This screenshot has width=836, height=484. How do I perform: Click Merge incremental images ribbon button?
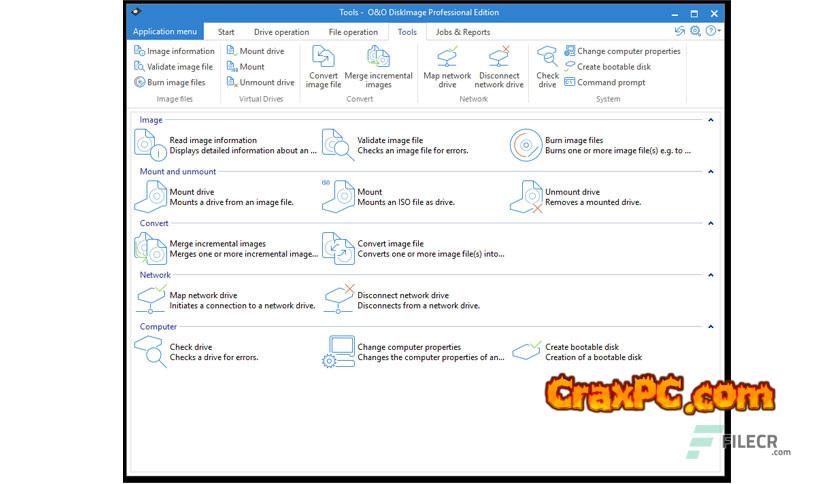point(379,67)
